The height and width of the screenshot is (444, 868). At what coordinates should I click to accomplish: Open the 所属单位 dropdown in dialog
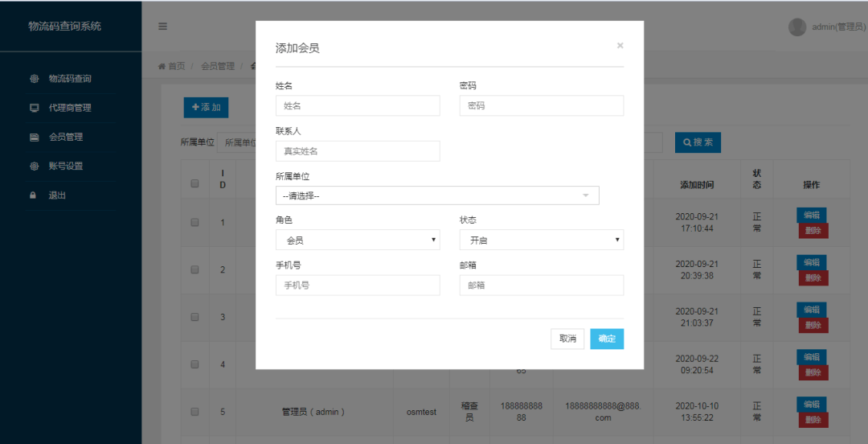point(436,195)
